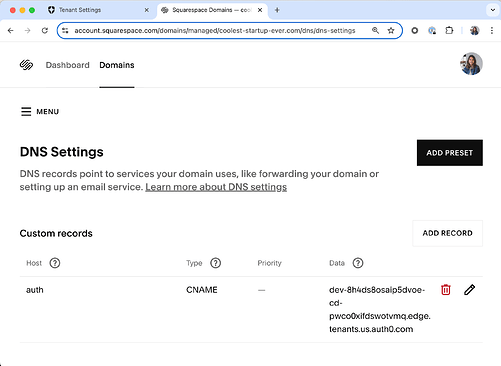
Task: Click the Host column header
Action: [x=34, y=263]
